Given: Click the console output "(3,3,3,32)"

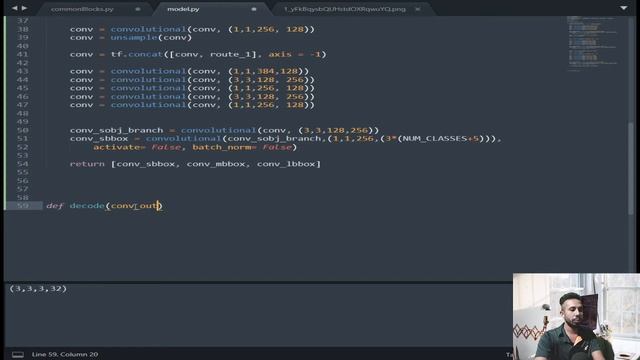Looking at the screenshot, I should coord(38,289).
